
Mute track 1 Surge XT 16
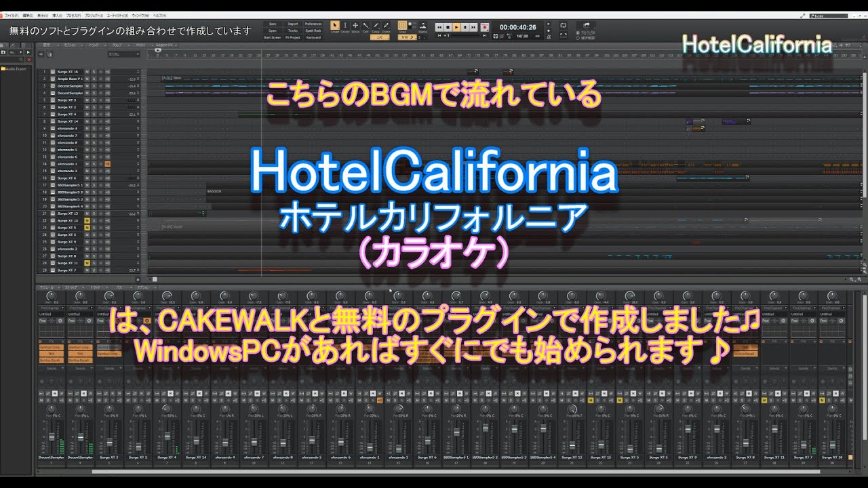click(87, 72)
